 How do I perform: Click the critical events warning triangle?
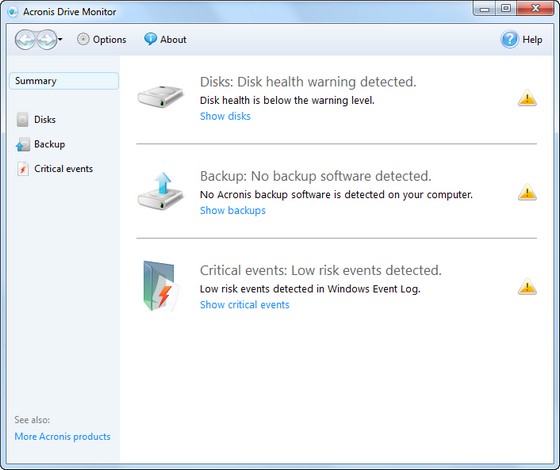(527, 287)
